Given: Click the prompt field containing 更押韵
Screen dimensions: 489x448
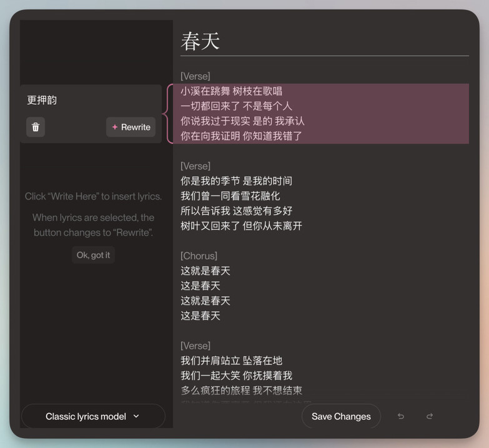Looking at the screenshot, I should point(91,100).
